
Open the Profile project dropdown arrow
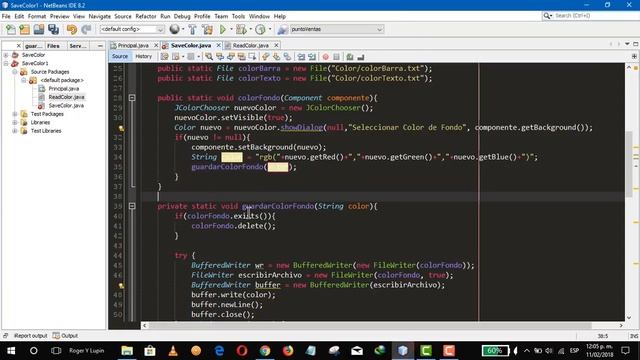[270, 29]
